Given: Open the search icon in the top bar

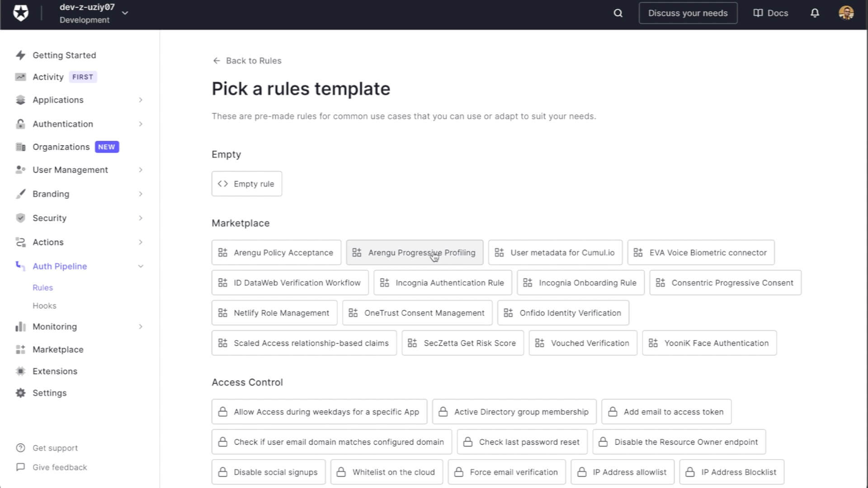Looking at the screenshot, I should 617,13.
